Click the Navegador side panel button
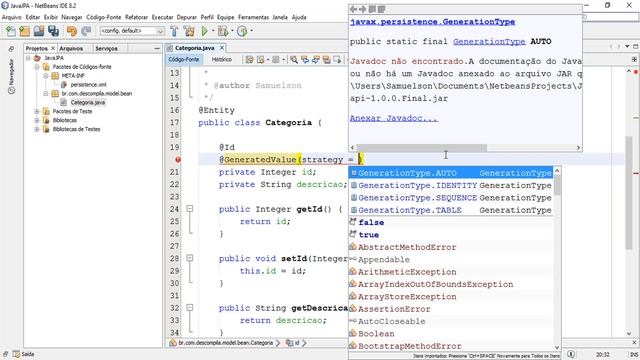Viewport: 640px width, 360px height. 11,76
